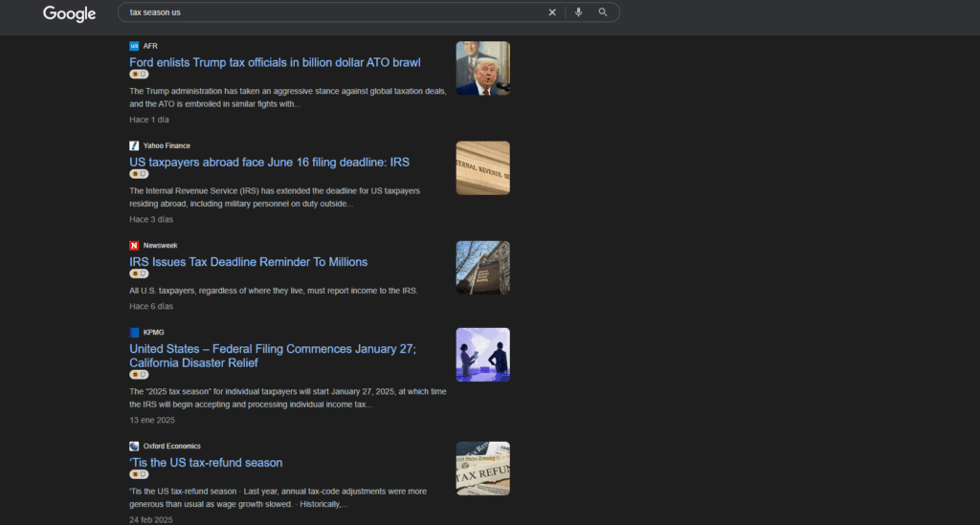
Task: Open 'IRS Issues Tax Deadline Reminder To Millions'
Action: click(x=248, y=262)
